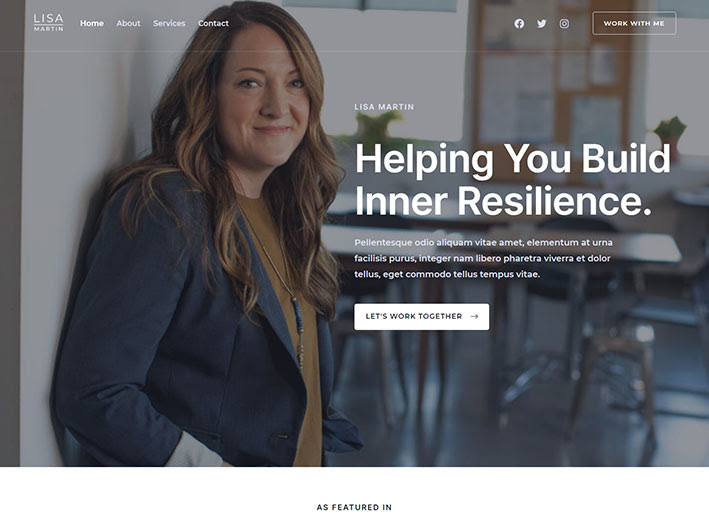Click the Work With Me button
The width and height of the screenshot is (709, 532).
(x=634, y=23)
